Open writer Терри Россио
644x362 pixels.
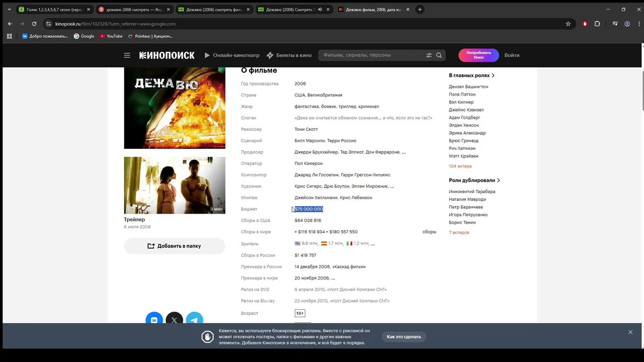click(342, 141)
